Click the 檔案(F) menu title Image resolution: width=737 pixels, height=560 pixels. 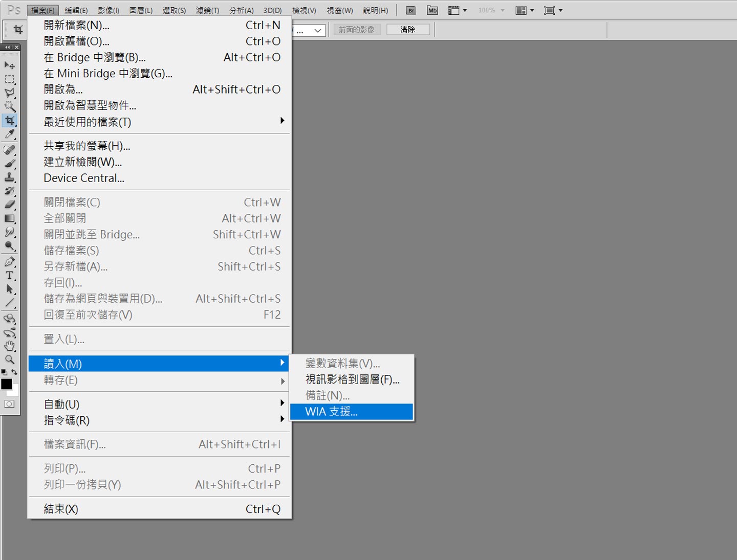tap(42, 10)
